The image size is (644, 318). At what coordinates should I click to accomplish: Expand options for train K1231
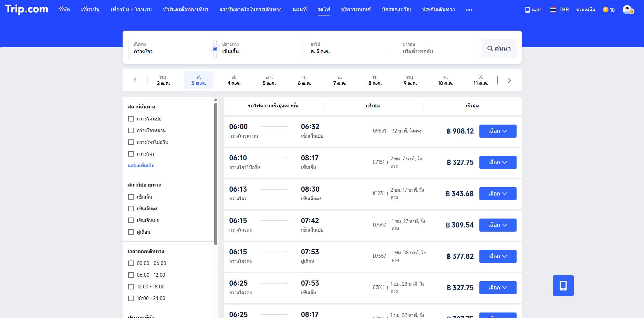pos(498,194)
